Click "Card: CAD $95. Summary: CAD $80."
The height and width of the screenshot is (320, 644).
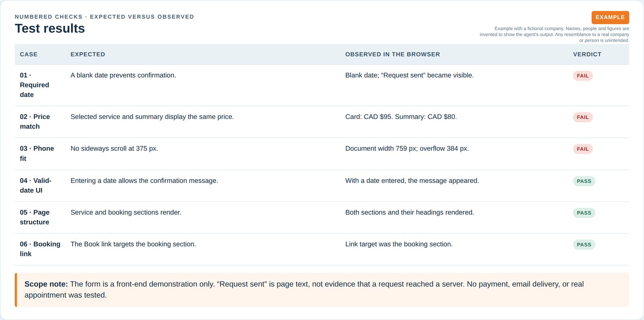coord(401,117)
